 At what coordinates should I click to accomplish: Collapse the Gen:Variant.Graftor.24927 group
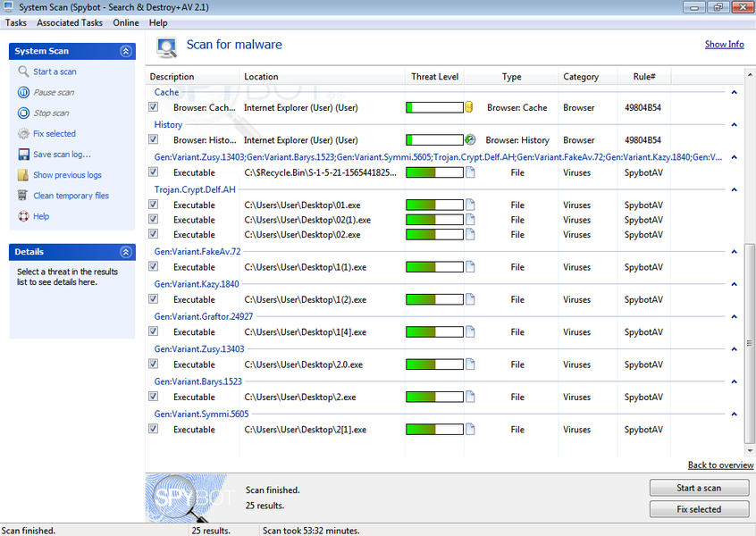[x=734, y=316]
